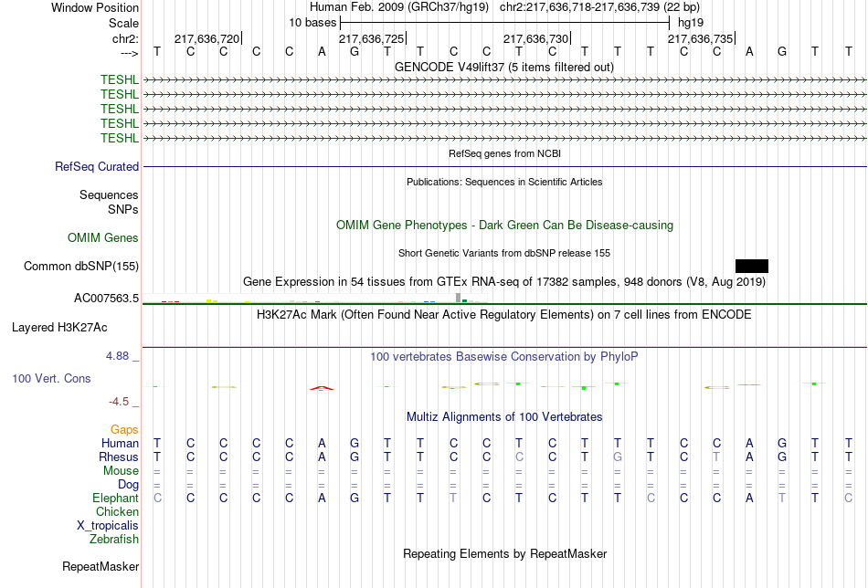Click the black dbSNP variant block
This screenshot has height=588, width=868.
pos(752,266)
